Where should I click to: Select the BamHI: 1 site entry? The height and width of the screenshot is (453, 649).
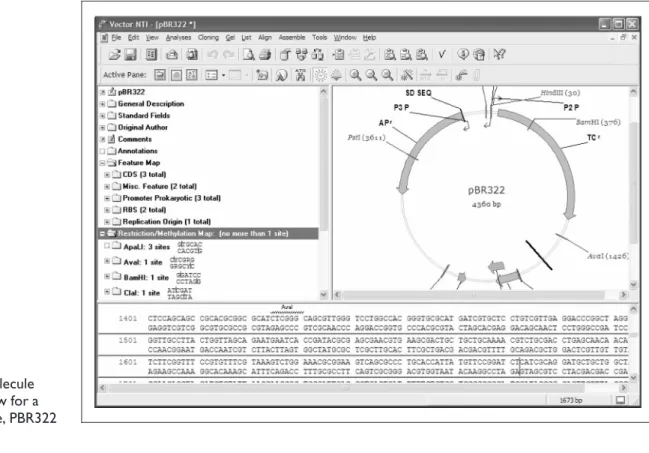coord(146,277)
